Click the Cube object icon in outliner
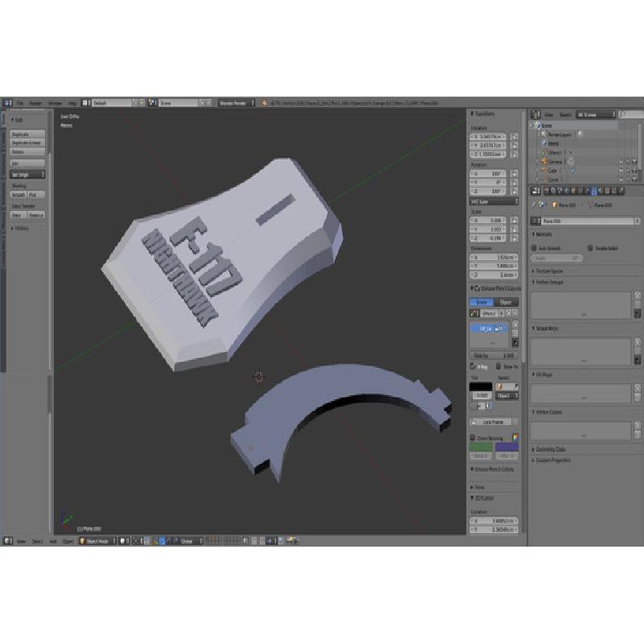Viewport: 644px width, 644px height. pyautogui.click(x=544, y=171)
